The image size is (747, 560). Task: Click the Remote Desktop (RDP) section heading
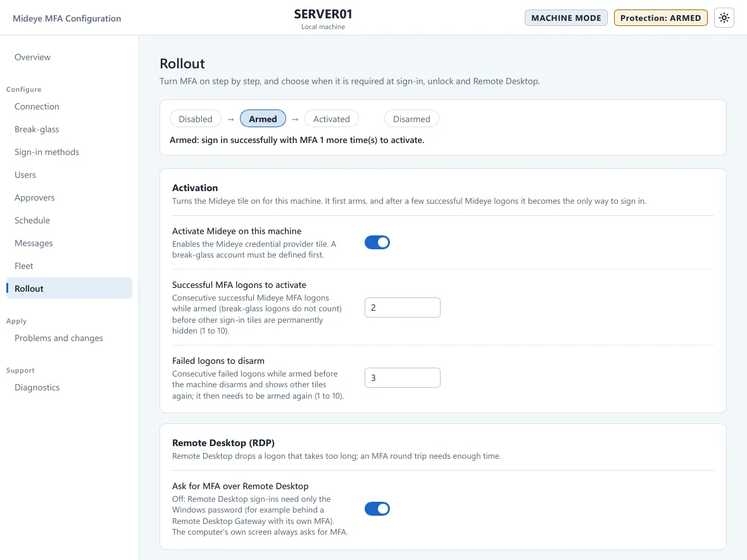point(223,443)
